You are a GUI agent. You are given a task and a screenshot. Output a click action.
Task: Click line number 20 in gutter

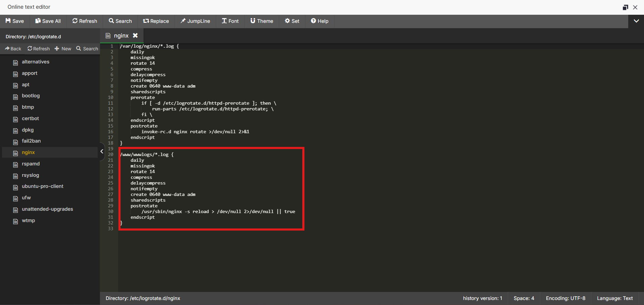110,154
